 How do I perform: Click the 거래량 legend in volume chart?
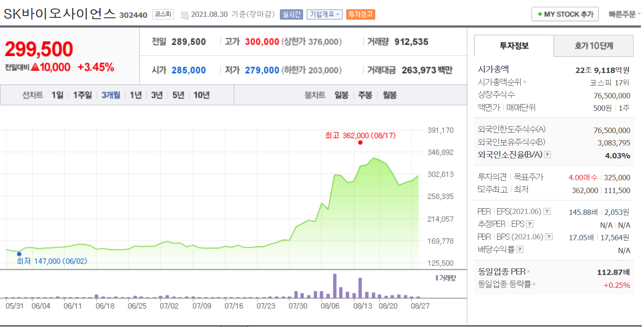click(x=446, y=278)
